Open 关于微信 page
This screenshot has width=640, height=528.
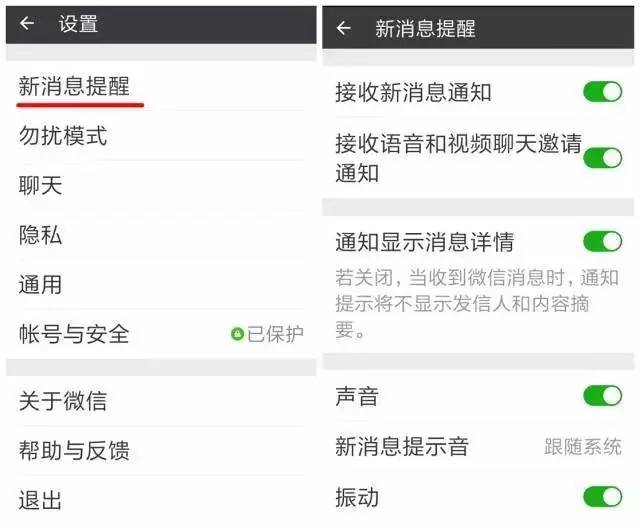[161, 401]
